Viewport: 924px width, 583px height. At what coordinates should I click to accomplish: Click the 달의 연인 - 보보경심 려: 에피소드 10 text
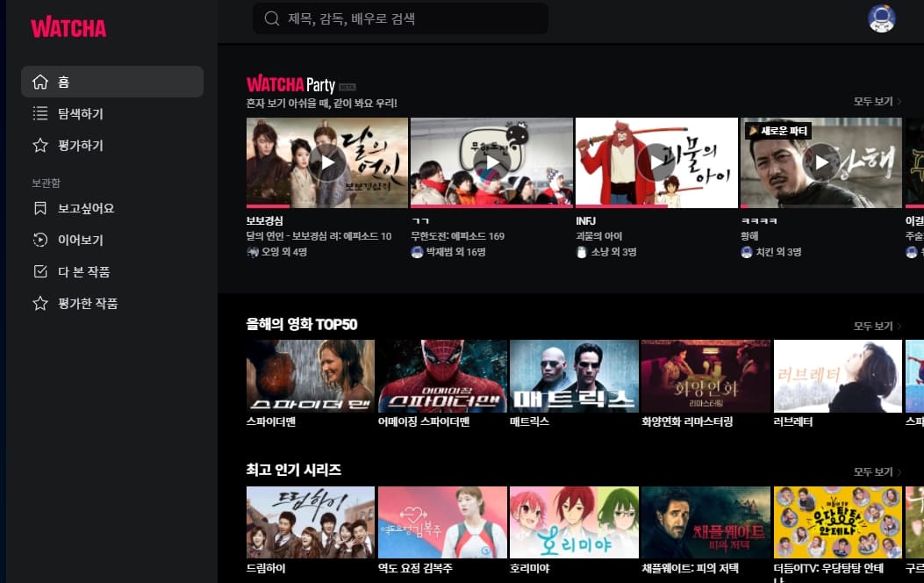coord(319,236)
